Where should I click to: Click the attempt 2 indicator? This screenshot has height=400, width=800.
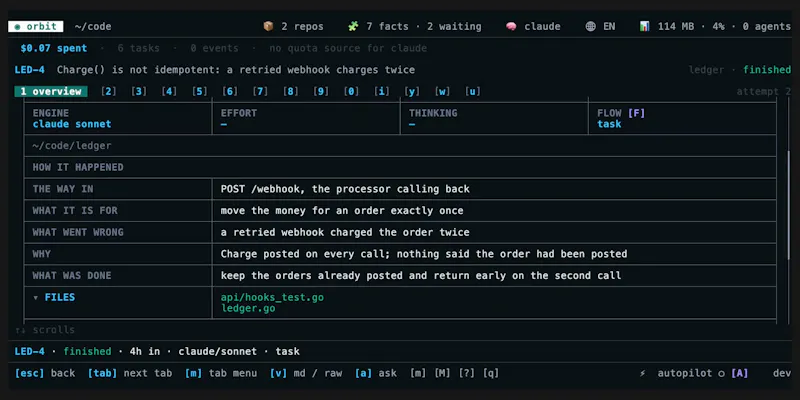(764, 92)
